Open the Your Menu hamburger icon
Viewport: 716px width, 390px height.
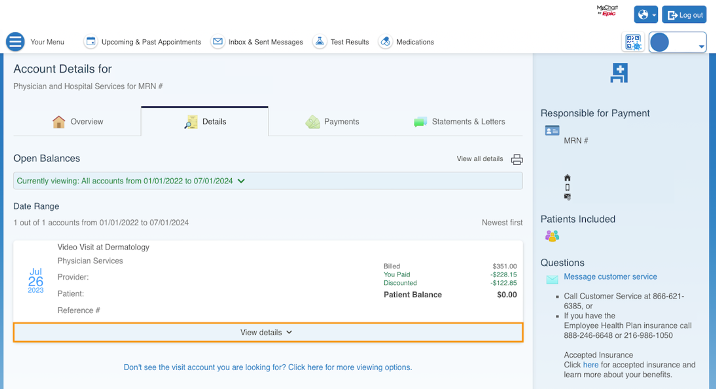[15, 42]
